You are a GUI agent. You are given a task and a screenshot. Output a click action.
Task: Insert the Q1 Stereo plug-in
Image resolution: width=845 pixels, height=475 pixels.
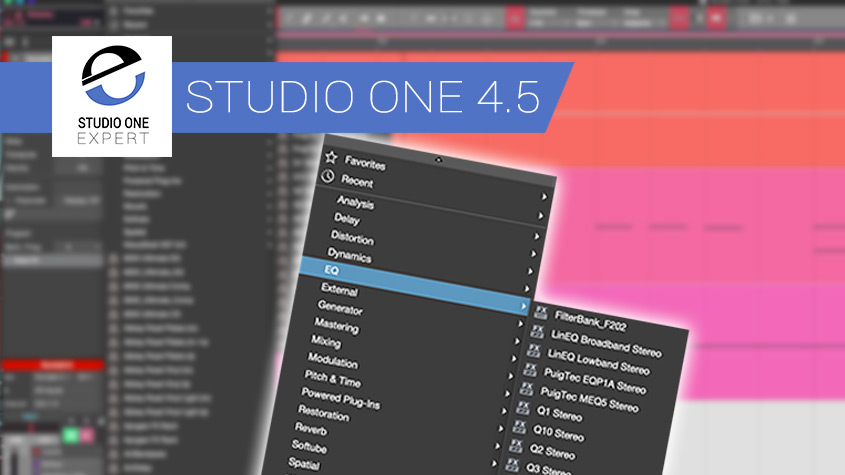coord(559,414)
